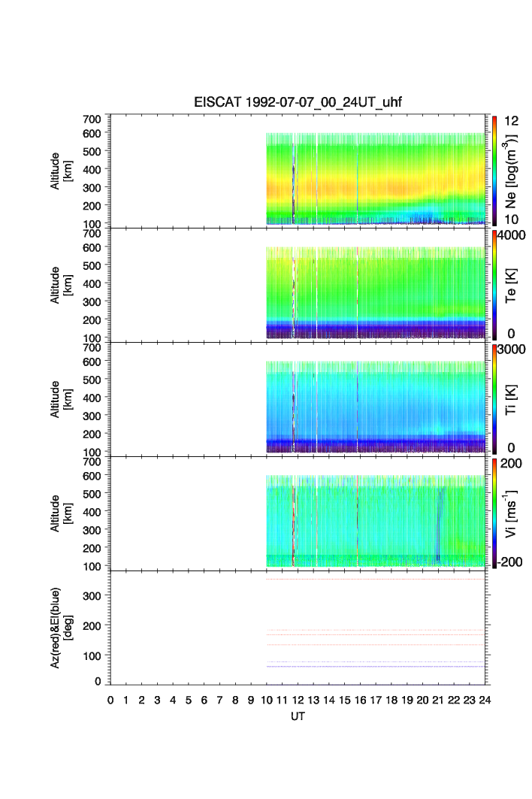Click the 200 tick in the azimuth/elevation panel
Viewport: 532px width, 799px height.
[x=92, y=626]
